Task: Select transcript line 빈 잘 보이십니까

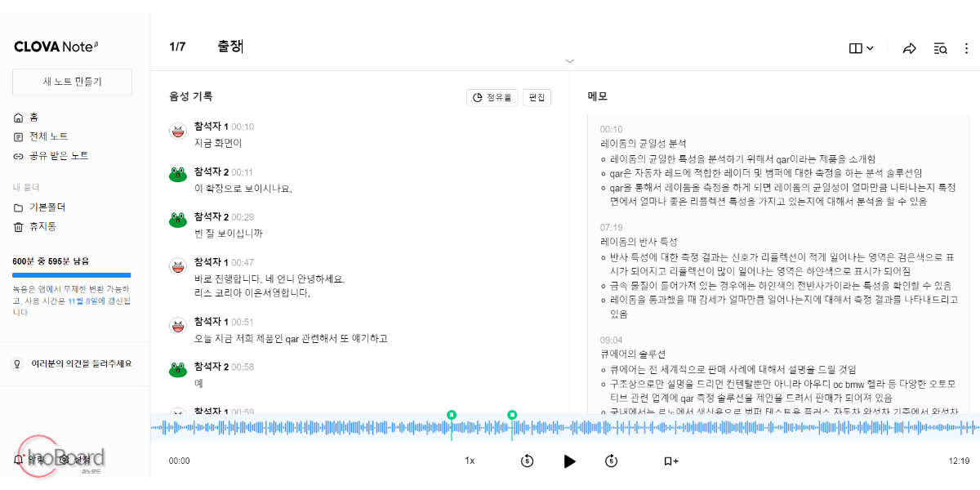Action: click(x=229, y=234)
